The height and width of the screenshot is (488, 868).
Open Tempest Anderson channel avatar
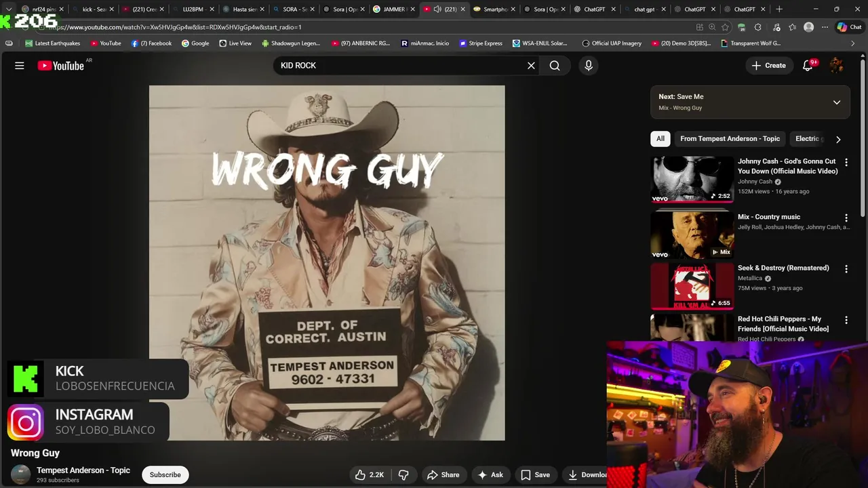pos(21,475)
